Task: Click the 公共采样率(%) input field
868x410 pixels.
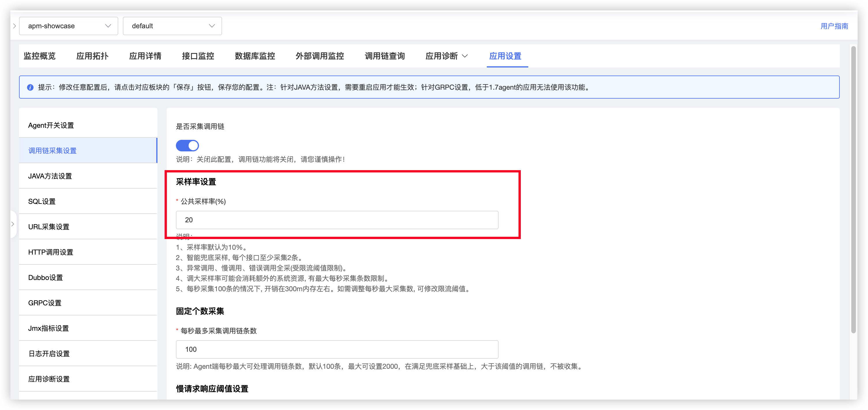Action: 337,220
